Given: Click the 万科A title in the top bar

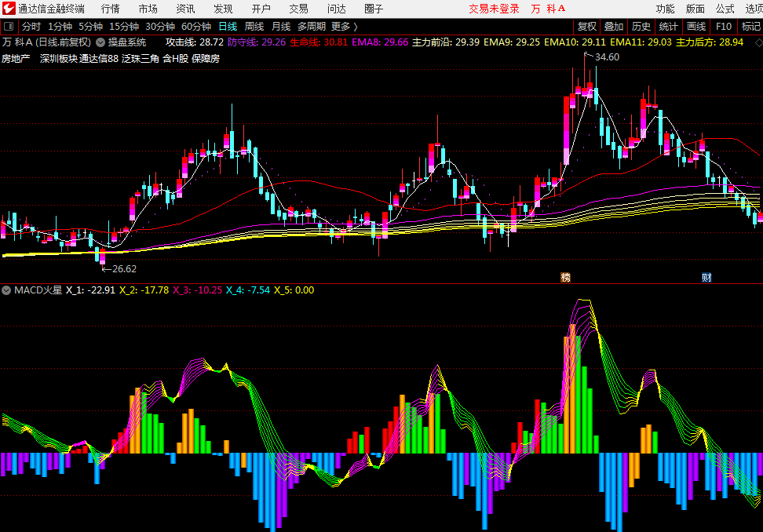Looking at the screenshot, I should 548,9.
